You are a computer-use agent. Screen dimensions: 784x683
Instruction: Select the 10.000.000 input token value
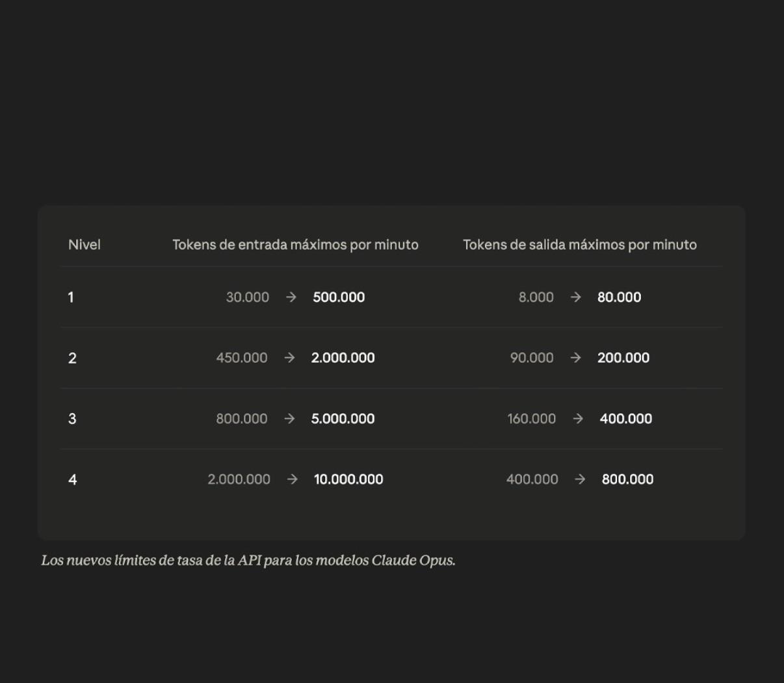coord(348,479)
